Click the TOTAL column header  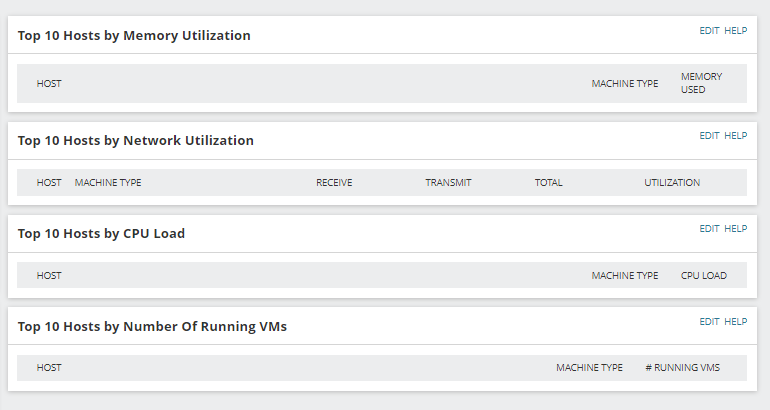[548, 183]
